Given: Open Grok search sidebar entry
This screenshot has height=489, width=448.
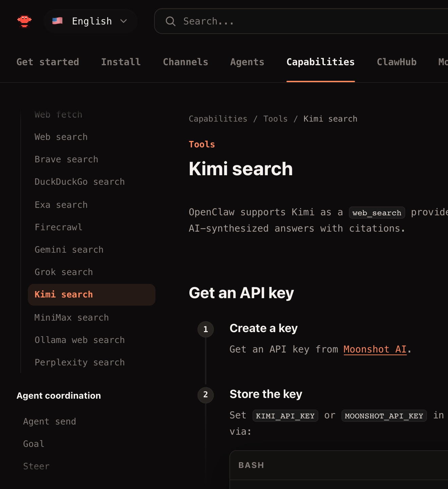Looking at the screenshot, I should [64, 272].
